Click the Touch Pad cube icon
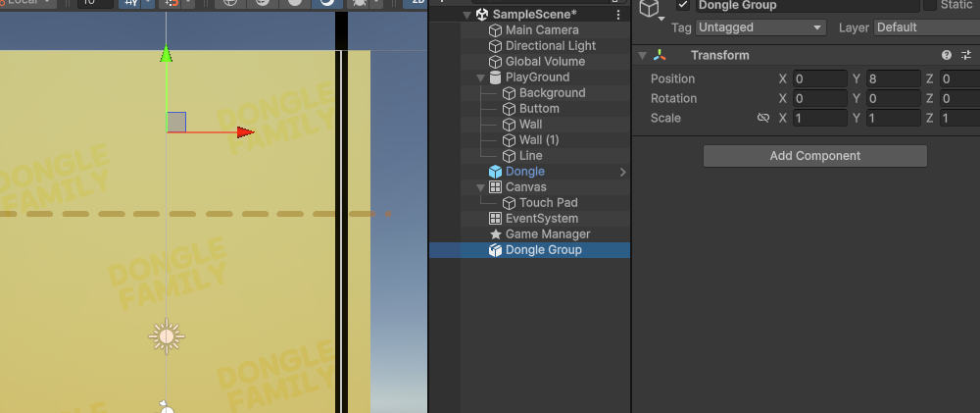Viewport: 980px width, 413px height. pyautogui.click(x=509, y=203)
